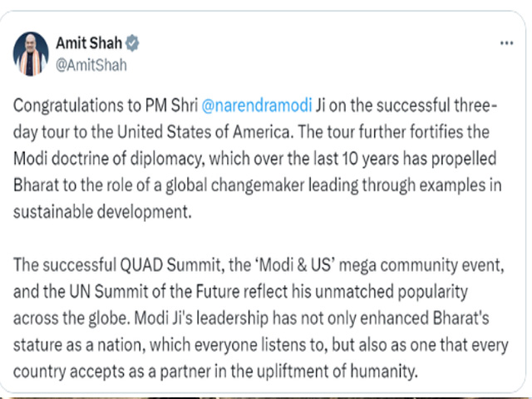Click the words 'unmatched popularity'
532x399 pixels.
tap(392, 292)
